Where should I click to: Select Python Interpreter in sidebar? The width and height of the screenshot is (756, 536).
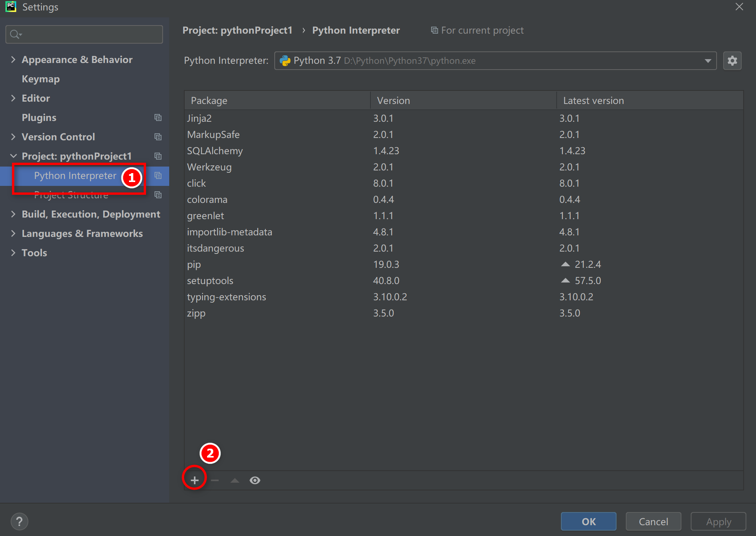pyautogui.click(x=75, y=176)
